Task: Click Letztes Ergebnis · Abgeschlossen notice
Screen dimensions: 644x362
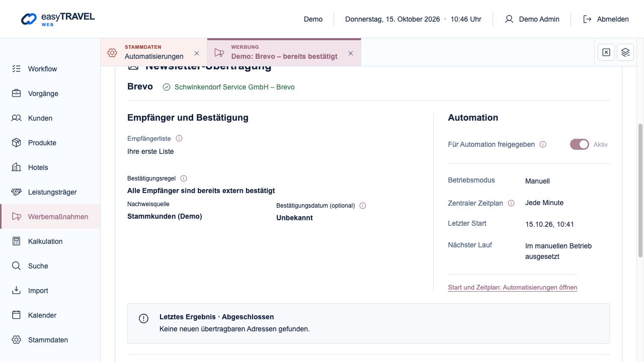Action: (x=368, y=323)
